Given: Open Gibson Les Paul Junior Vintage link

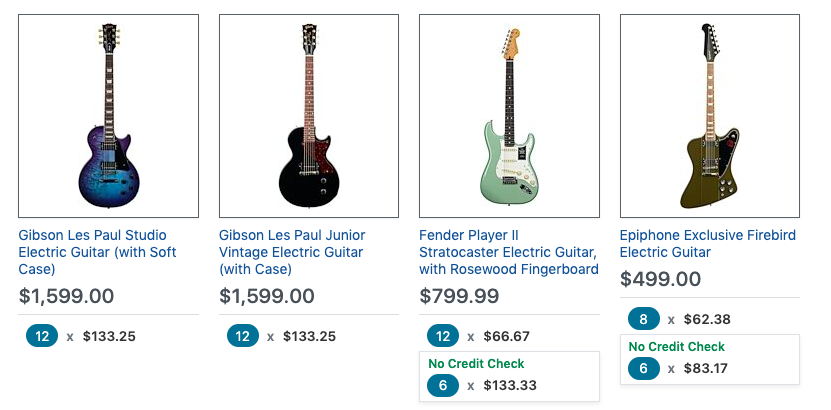Looking at the screenshot, I should click(292, 252).
